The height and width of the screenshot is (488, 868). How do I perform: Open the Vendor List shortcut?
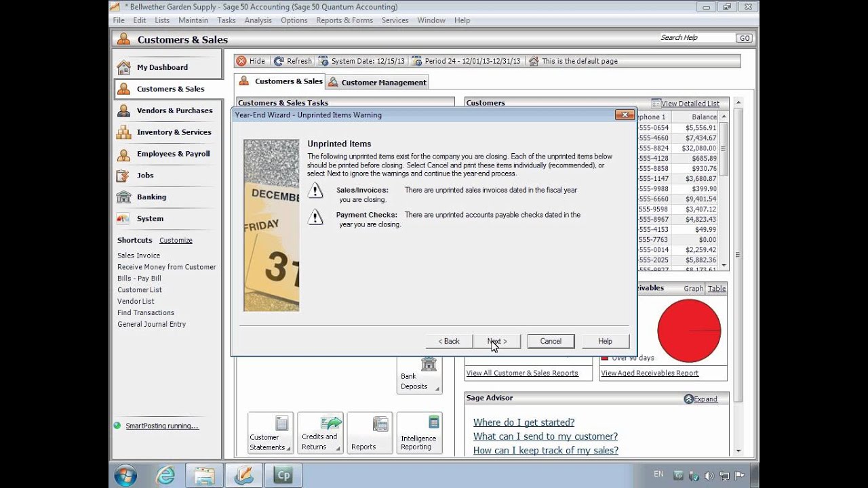coord(136,301)
